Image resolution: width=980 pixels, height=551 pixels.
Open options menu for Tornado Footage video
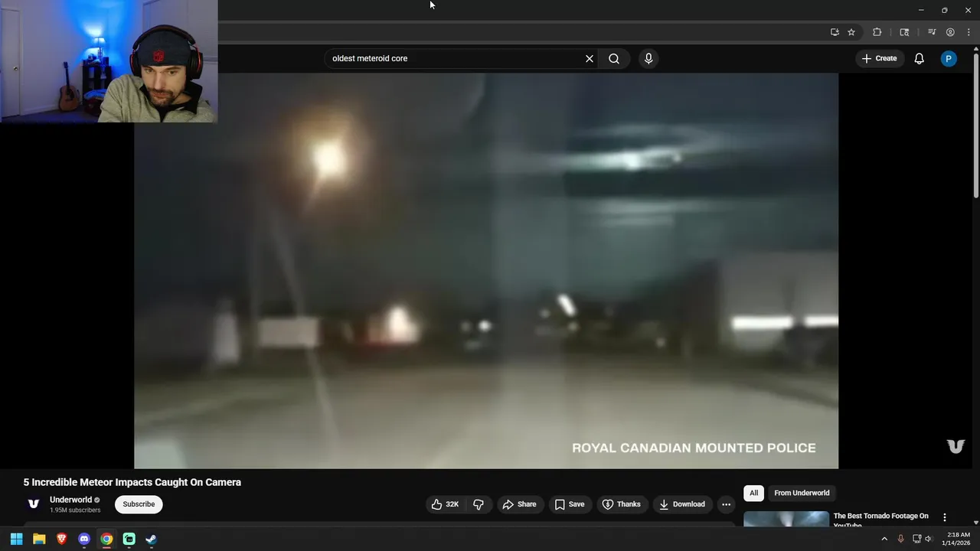[x=944, y=517]
